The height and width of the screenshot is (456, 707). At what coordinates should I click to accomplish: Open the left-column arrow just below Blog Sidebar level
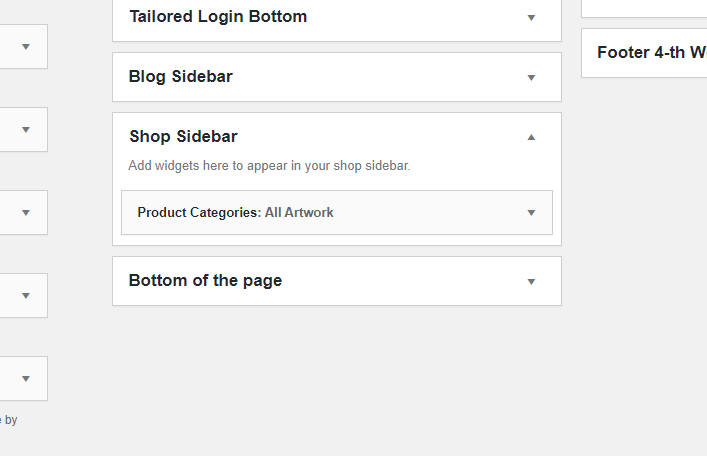point(26,130)
